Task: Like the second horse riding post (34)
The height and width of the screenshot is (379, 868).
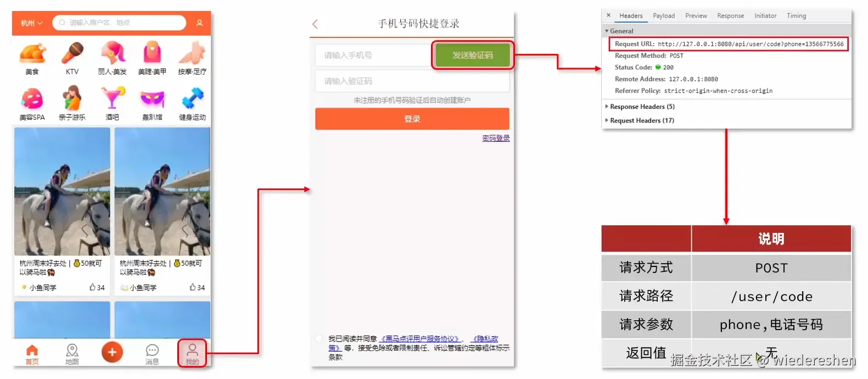Action: pos(197,287)
